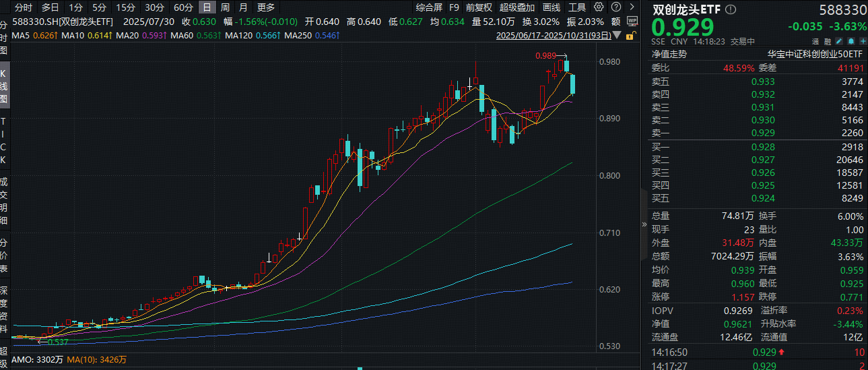
Task: Click the 超级叠加 button
Action: tap(516, 7)
